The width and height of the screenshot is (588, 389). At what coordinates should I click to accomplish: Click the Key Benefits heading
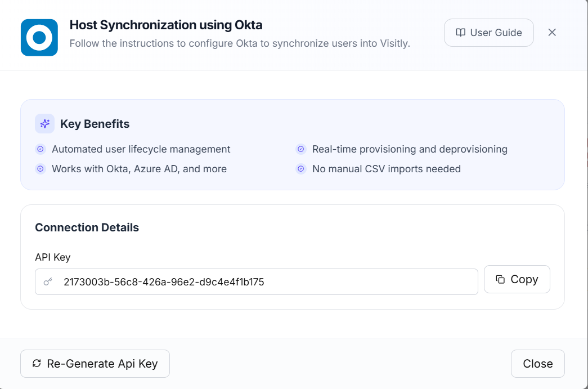tap(95, 124)
